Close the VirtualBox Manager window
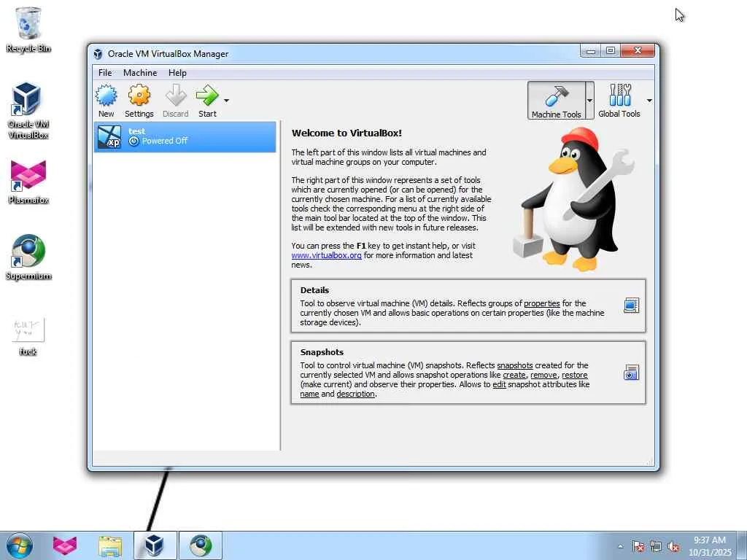This screenshot has height=560, width=747. pos(638,50)
